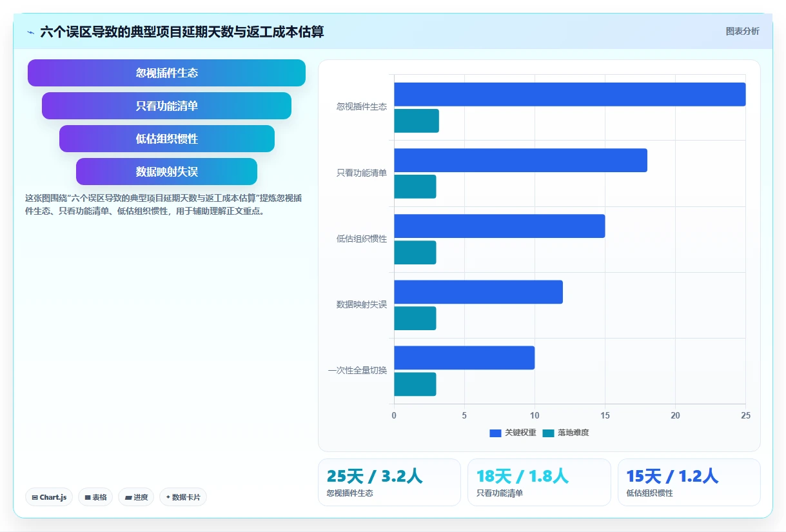The width and height of the screenshot is (786, 532).
Task: Click the 关键权重 bar for 忽视插件生态
Action: (570, 94)
